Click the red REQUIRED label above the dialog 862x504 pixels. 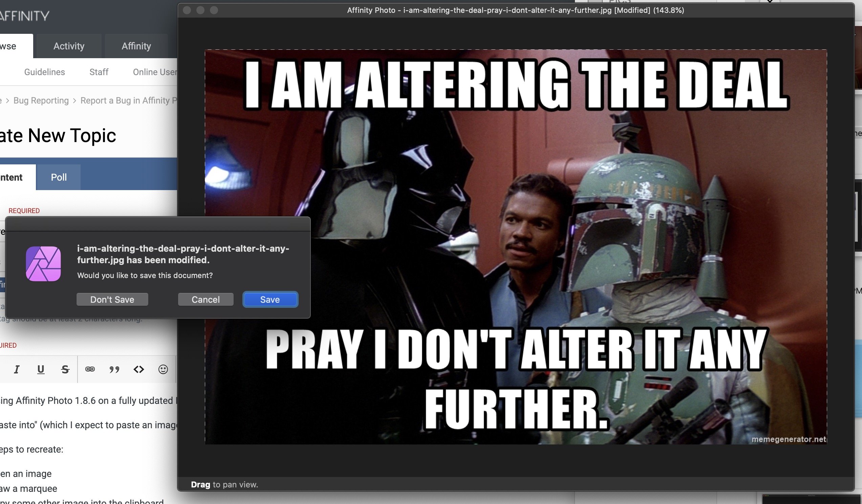click(x=24, y=210)
